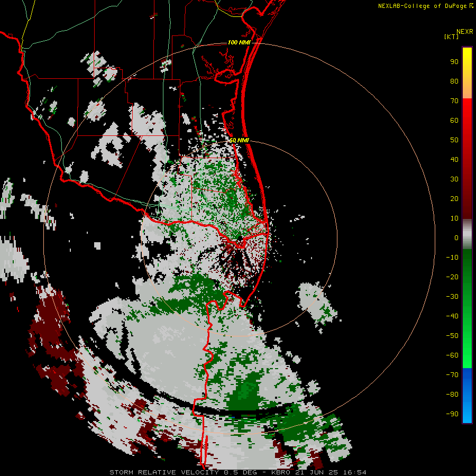
Task: Click the KBRO radar site black dot
Action: click(240, 238)
